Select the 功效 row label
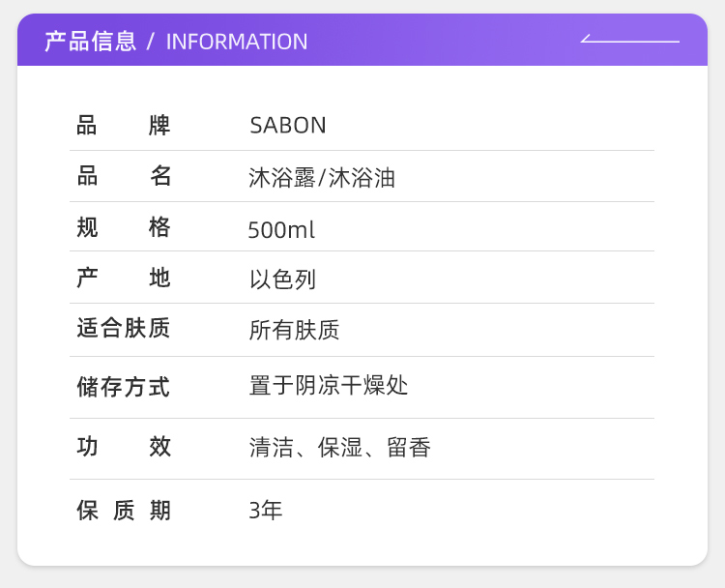This screenshot has width=725, height=588. point(124,447)
